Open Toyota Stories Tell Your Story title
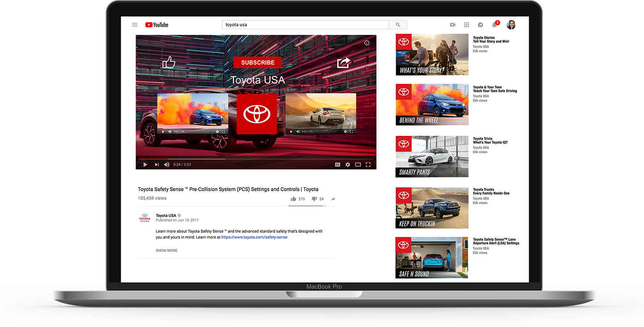 (491, 40)
